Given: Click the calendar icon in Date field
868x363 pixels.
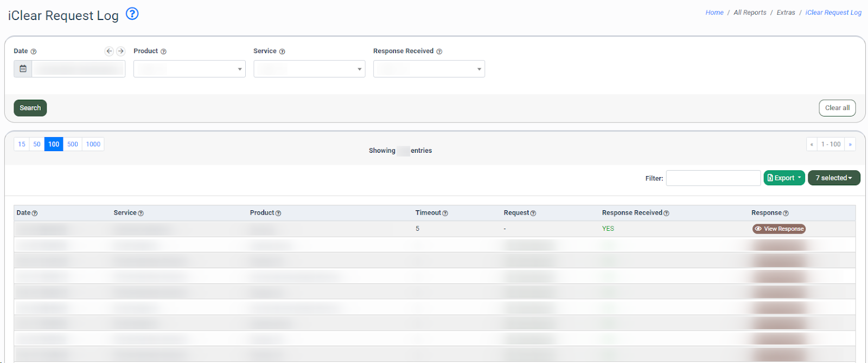Looking at the screenshot, I should 23,69.
